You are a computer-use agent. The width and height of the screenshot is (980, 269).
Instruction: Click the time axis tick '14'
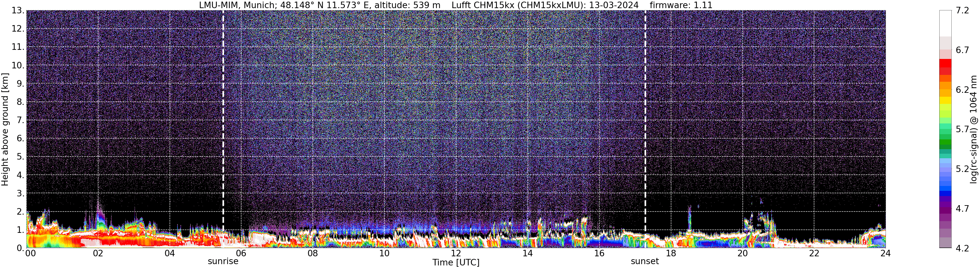528,253
